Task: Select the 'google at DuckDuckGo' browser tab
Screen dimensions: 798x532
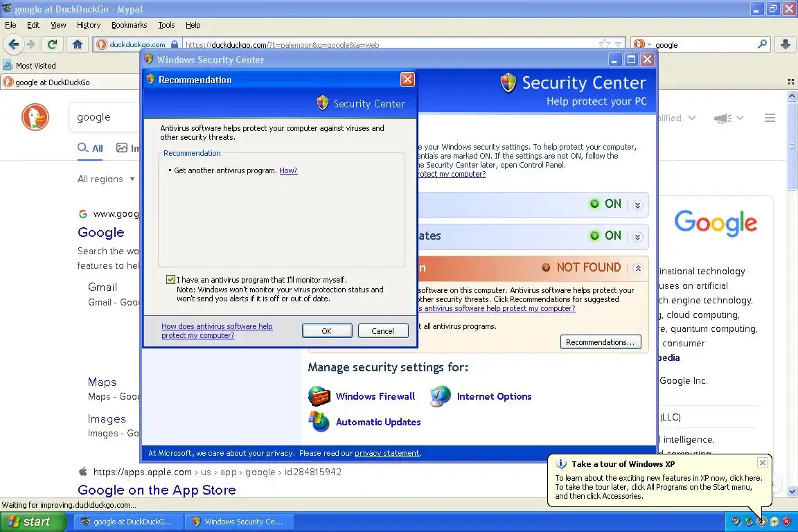Action: pos(70,82)
